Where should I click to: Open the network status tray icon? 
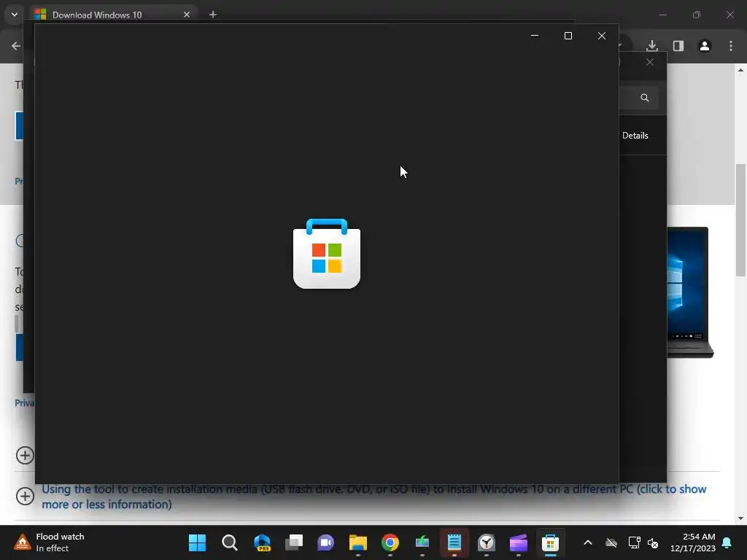[634, 542]
